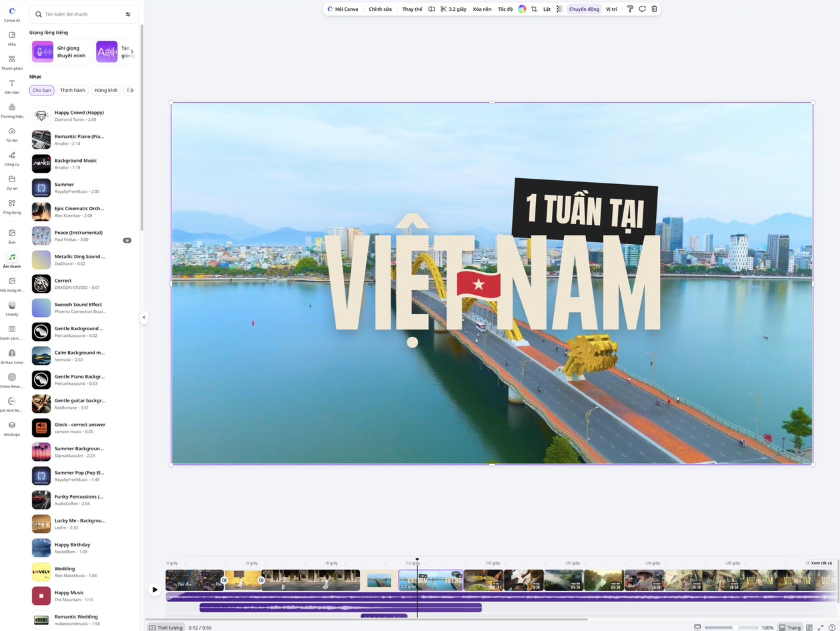Click the Lật flip button
The width and height of the screenshot is (840, 631).
(x=547, y=9)
